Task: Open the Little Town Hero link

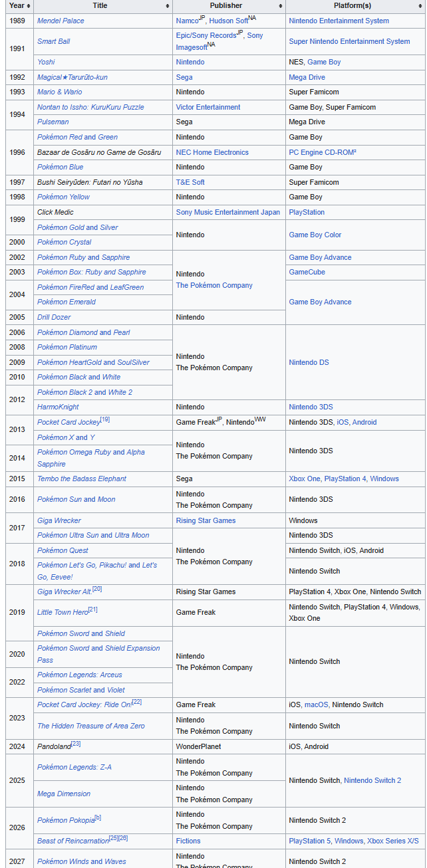Action: 63,612
